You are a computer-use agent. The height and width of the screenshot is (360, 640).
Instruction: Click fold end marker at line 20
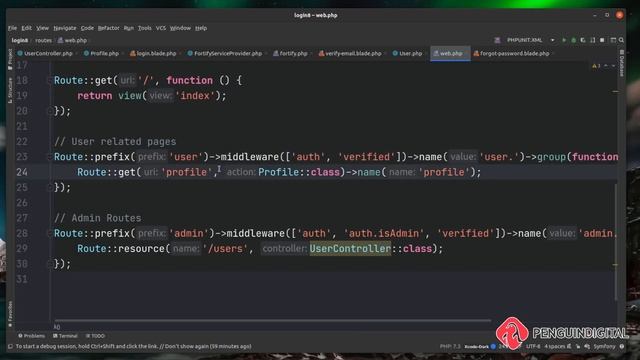(x=50, y=111)
